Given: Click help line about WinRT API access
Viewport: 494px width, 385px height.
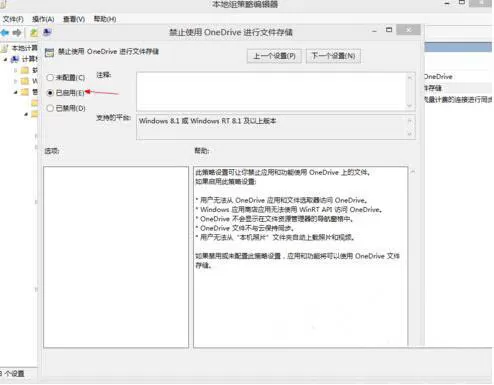Looking at the screenshot, I should click(289, 210).
